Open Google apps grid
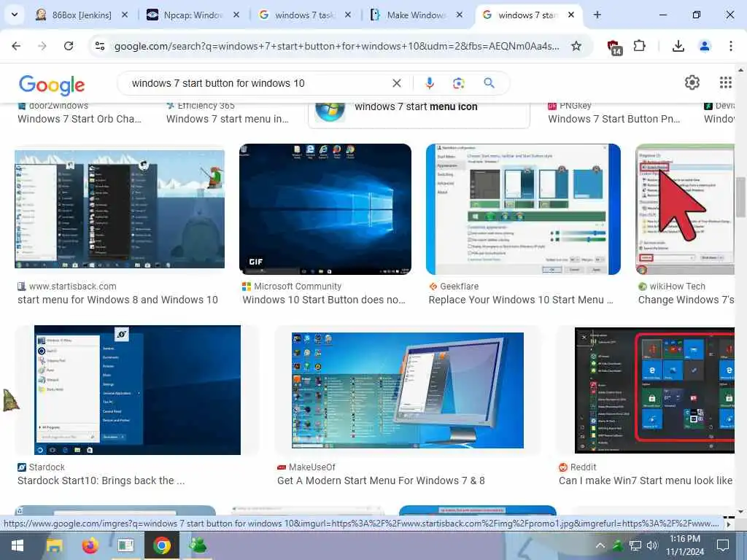This screenshot has width=747, height=560. tap(725, 83)
